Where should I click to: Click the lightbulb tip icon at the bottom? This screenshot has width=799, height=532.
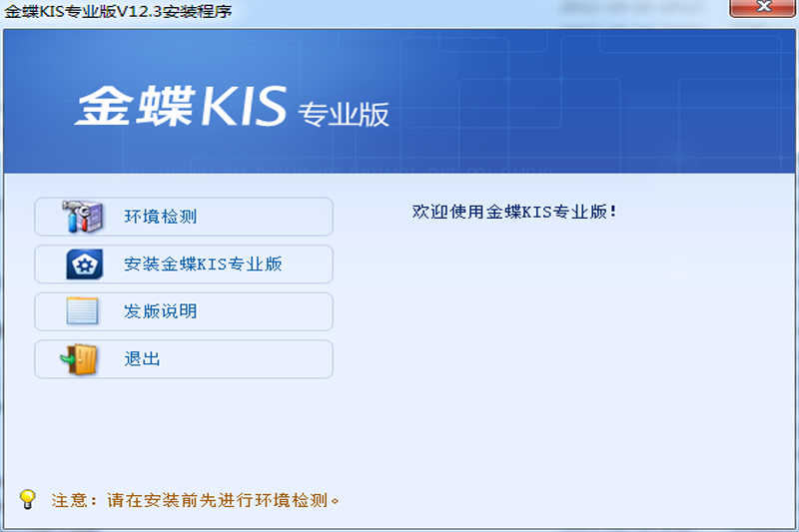28,498
